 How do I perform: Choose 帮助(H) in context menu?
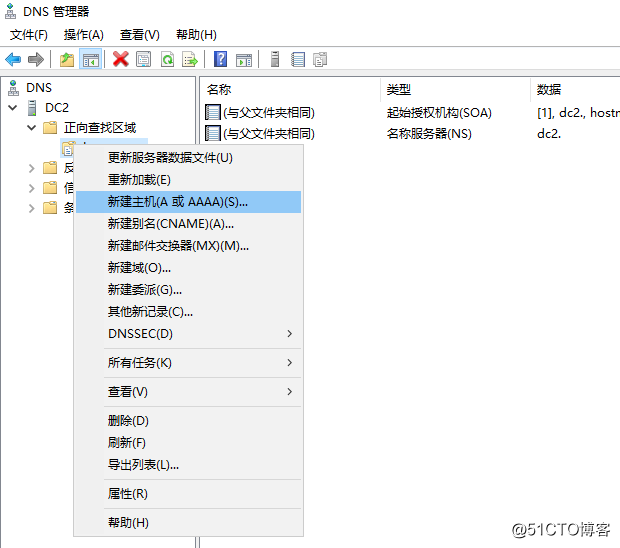189,523
